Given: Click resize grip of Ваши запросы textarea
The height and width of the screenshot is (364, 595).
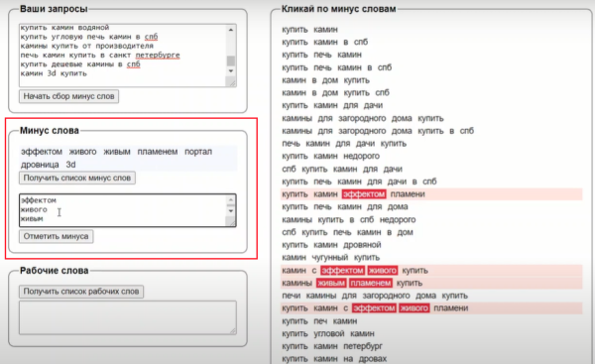Looking at the screenshot, I should pyautogui.click(x=231, y=82).
